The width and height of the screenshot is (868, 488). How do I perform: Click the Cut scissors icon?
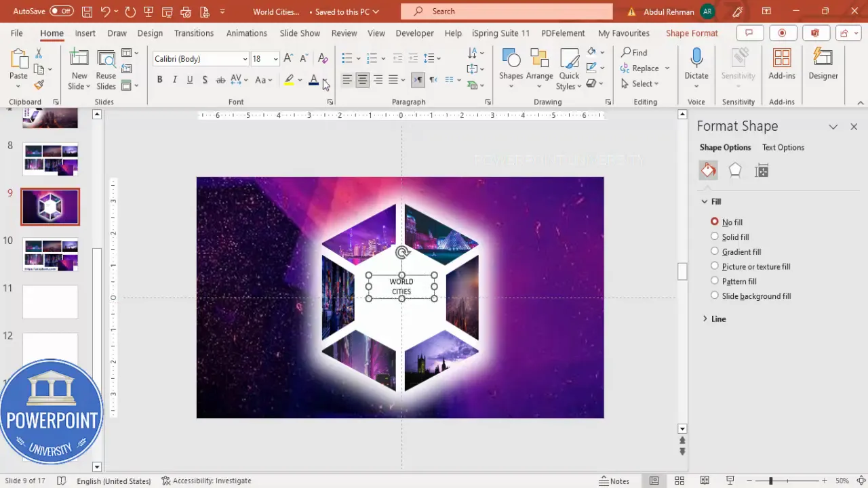[39, 53]
